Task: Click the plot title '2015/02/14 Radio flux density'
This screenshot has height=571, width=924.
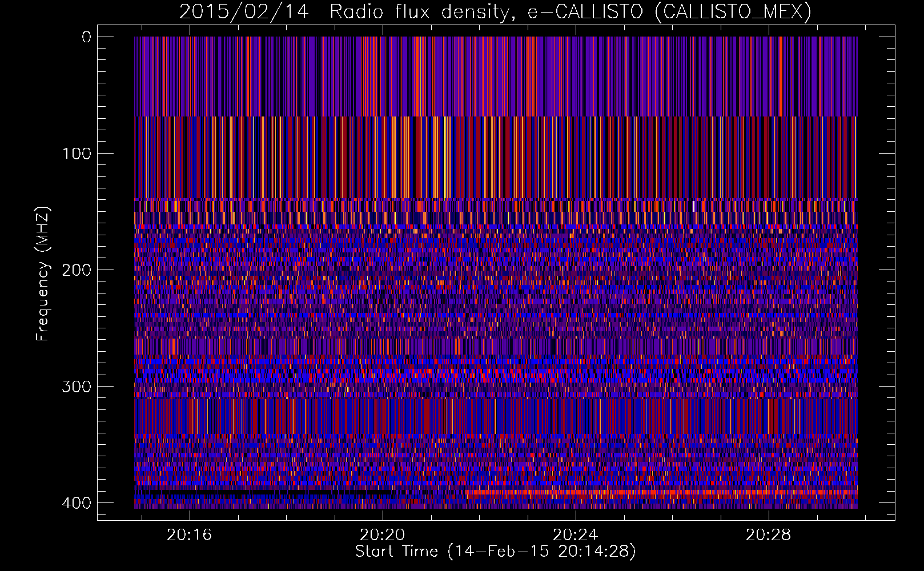Action: [x=344, y=11]
